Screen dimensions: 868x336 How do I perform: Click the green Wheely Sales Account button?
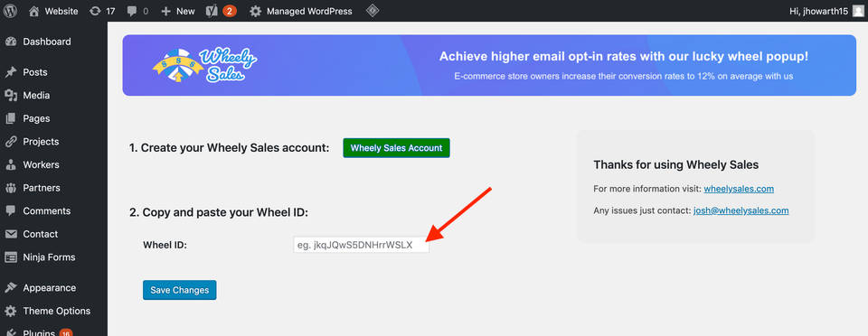(396, 148)
